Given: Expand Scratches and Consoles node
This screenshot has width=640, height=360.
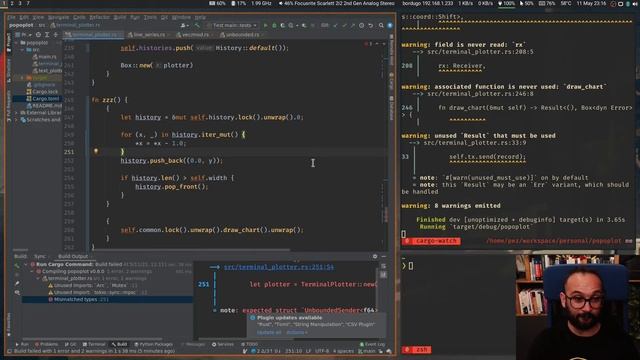Looking at the screenshot, I should coord(17,120).
